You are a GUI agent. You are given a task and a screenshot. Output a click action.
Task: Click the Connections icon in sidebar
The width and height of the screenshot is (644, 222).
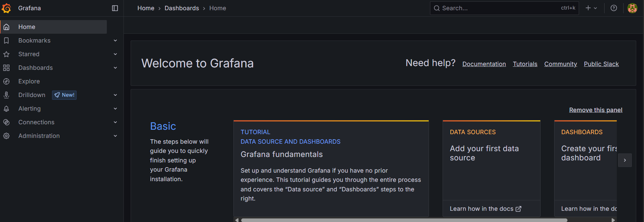coord(6,122)
